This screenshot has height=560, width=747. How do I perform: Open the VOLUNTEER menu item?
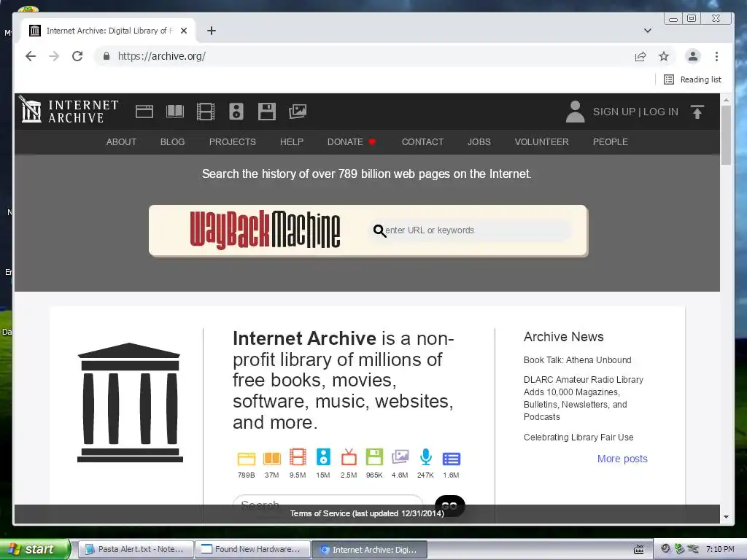pos(542,142)
